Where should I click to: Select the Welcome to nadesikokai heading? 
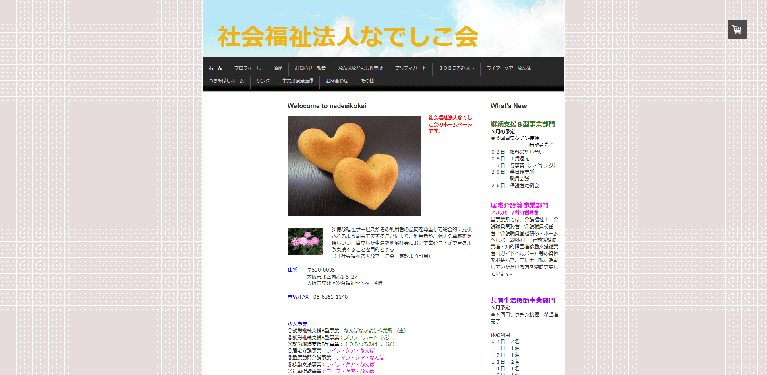pos(327,106)
